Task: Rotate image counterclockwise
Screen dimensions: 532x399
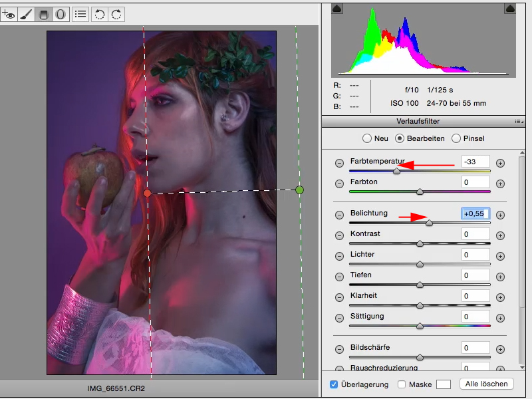Action: [98, 14]
